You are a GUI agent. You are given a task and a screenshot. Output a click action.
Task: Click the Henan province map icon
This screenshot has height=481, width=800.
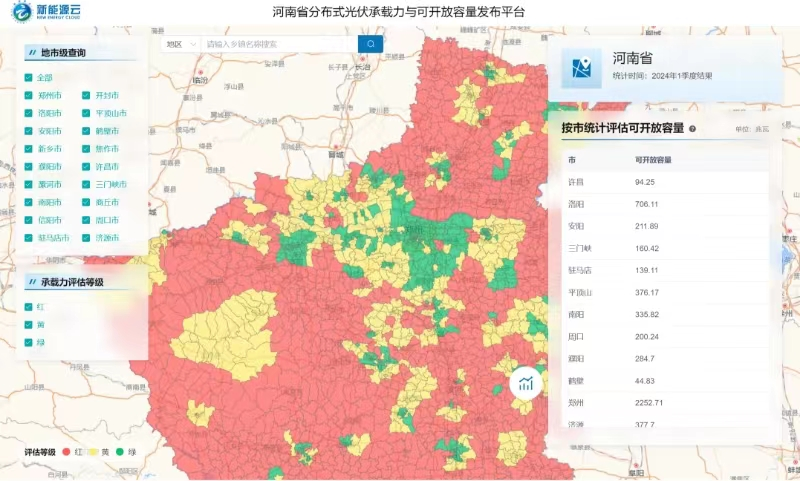(x=580, y=68)
